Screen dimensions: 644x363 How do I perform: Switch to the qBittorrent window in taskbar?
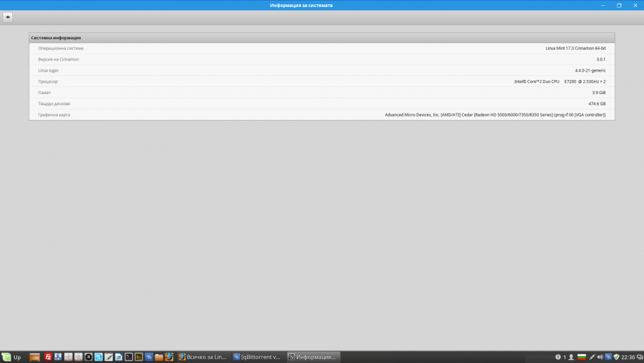click(x=258, y=357)
